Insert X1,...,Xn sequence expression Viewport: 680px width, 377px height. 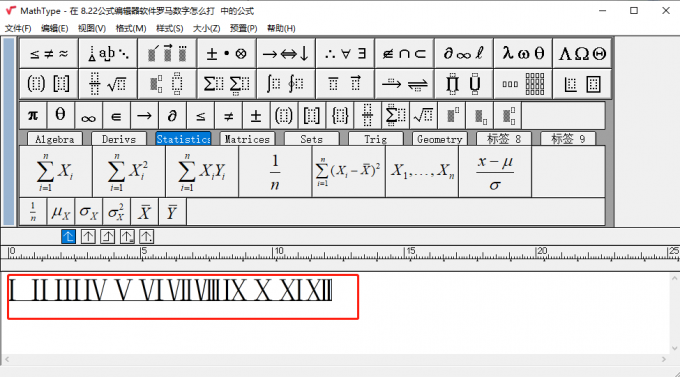(422, 172)
